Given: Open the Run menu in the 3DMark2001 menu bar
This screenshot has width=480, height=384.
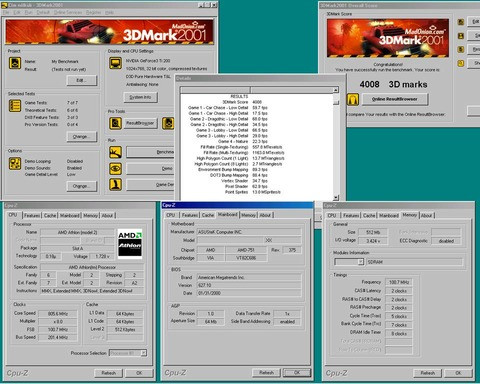Looking at the screenshot, I should (x=29, y=12).
